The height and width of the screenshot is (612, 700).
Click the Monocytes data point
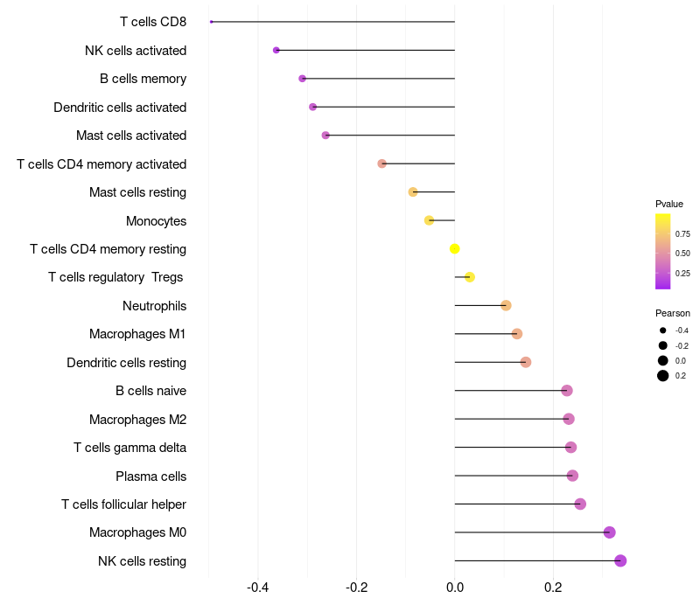coord(429,220)
